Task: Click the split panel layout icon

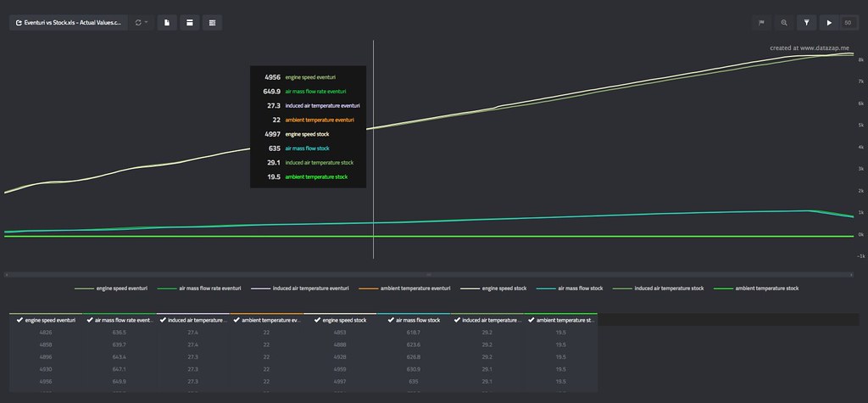Action: [189, 22]
